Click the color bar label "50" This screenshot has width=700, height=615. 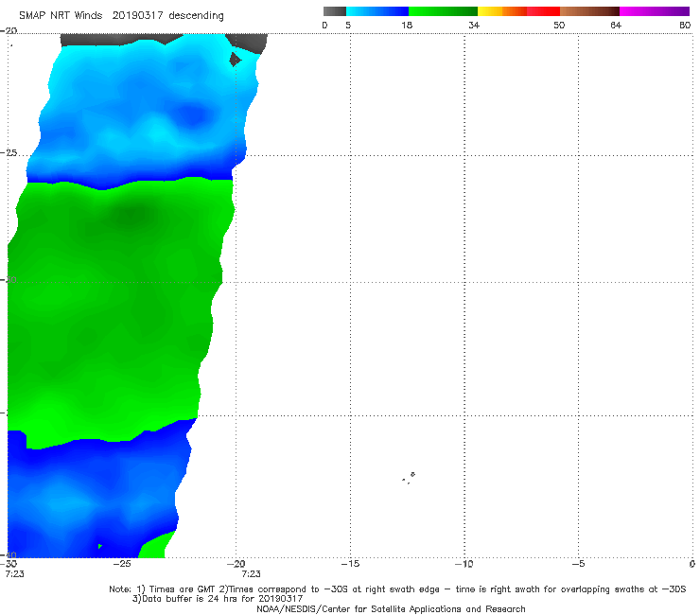(559, 25)
